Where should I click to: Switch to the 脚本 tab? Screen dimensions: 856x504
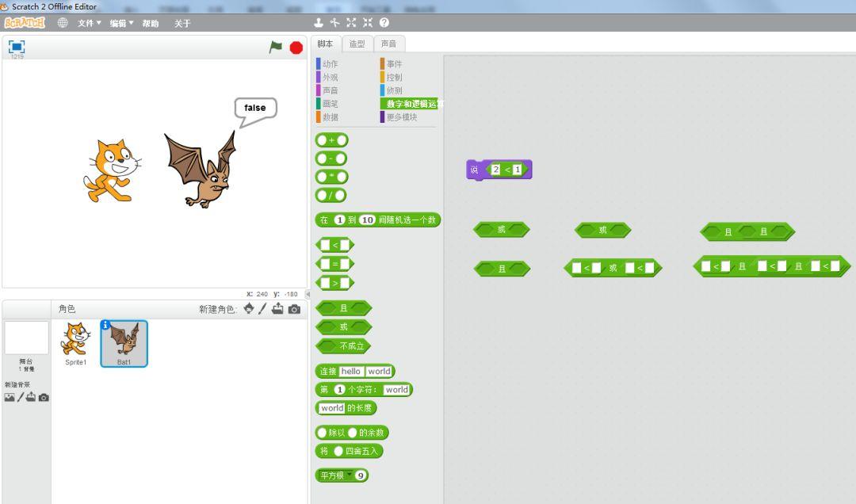pyautogui.click(x=326, y=44)
